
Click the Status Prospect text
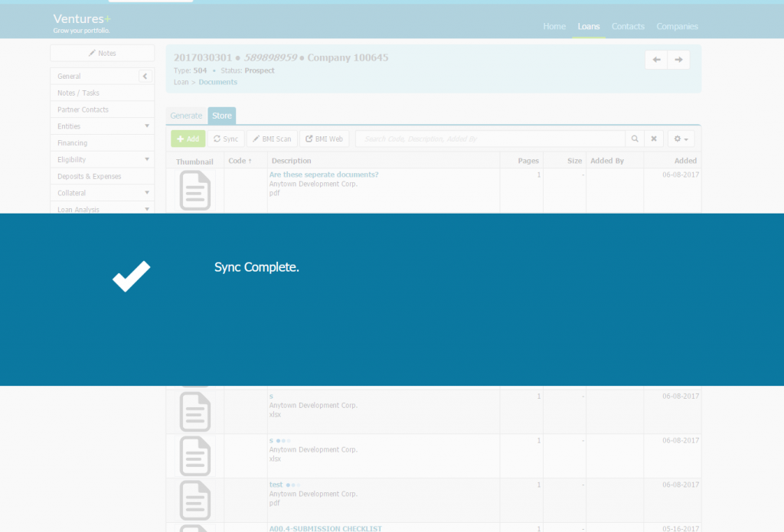(247, 70)
